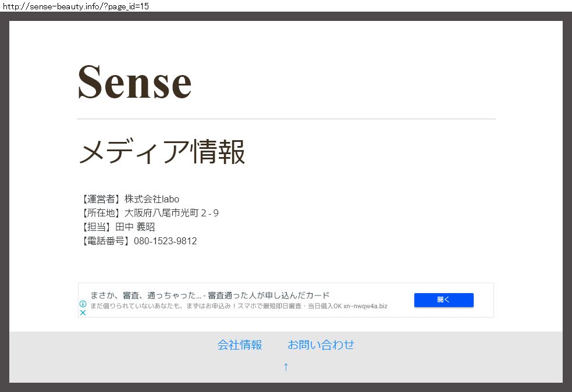Click the 【担当】 label
This screenshot has width=572, height=392.
(x=96, y=227)
